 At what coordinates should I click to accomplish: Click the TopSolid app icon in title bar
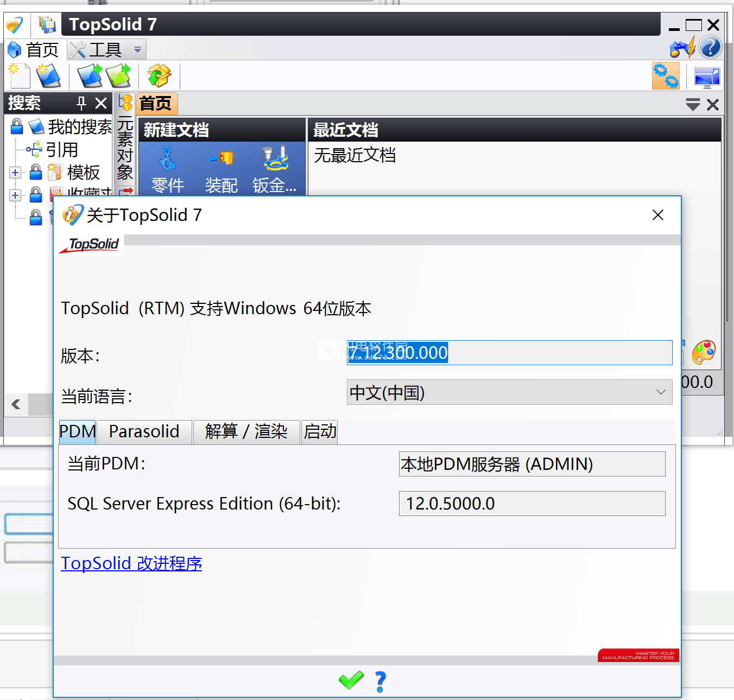point(15,25)
